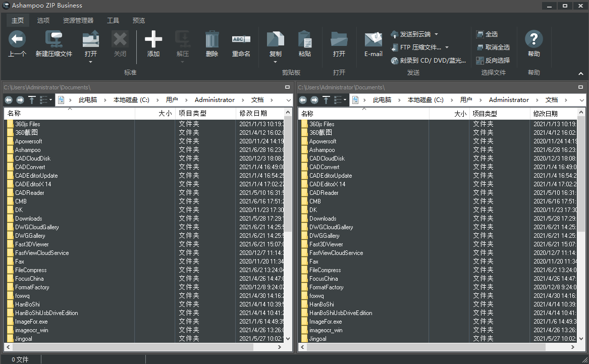The image size is (589, 364).
Task: Switch to the 工具 ribbon tab
Action: (113, 20)
